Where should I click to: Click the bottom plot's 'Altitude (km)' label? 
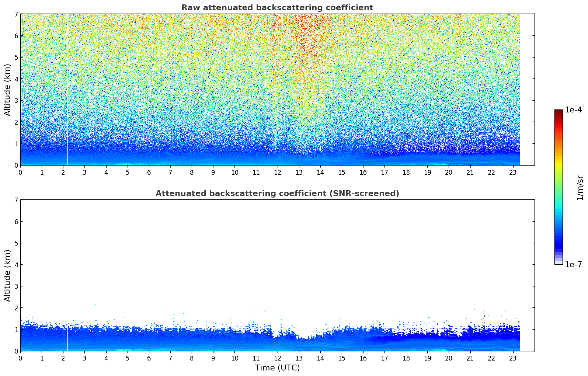pyautogui.click(x=8, y=275)
